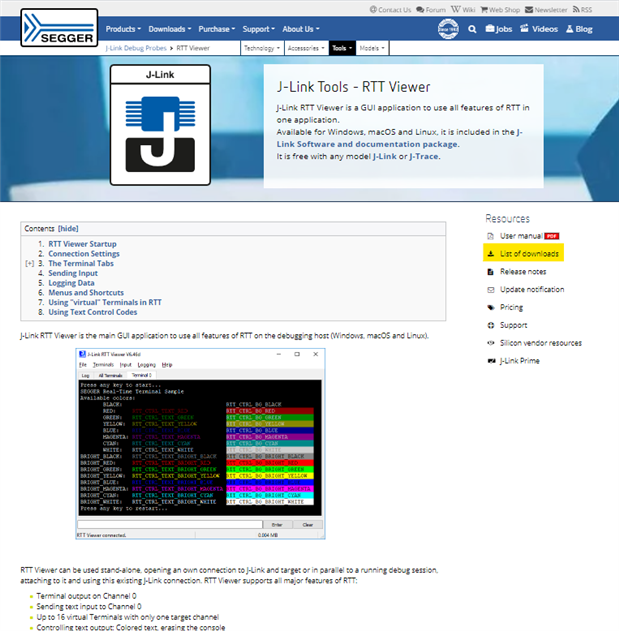Open the Videos link in header
Image resolution: width=619 pixels, height=631 pixels.
coord(539,29)
